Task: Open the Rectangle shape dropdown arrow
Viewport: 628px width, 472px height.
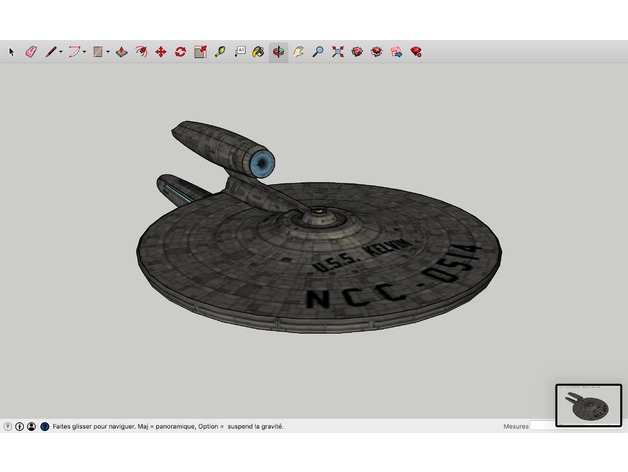Action: (x=108, y=52)
